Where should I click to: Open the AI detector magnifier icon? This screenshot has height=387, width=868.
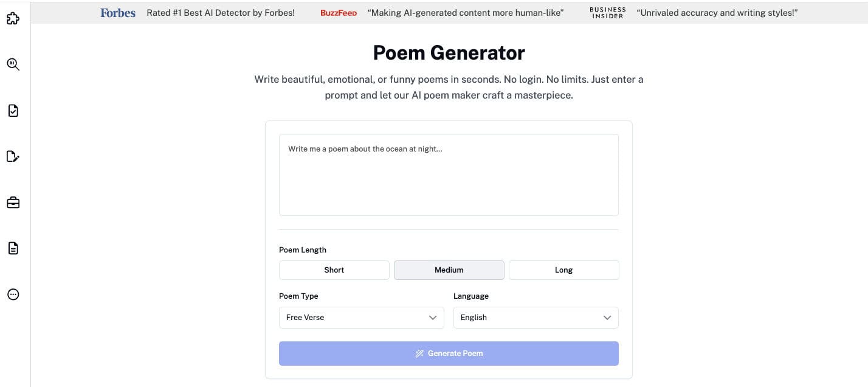(13, 64)
